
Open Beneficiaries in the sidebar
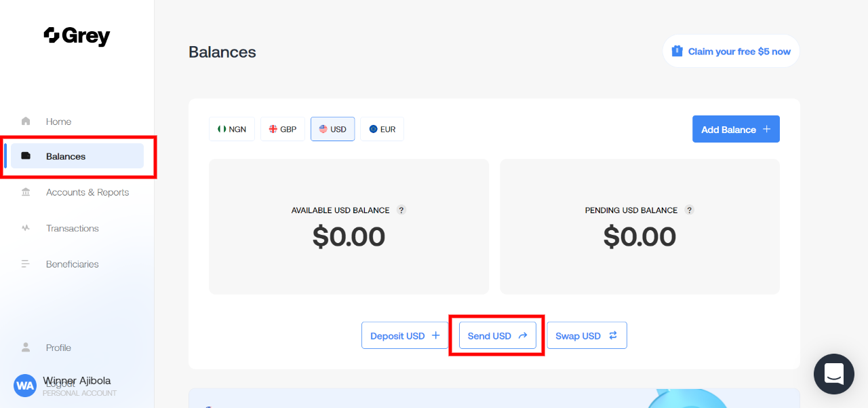pyautogui.click(x=77, y=264)
